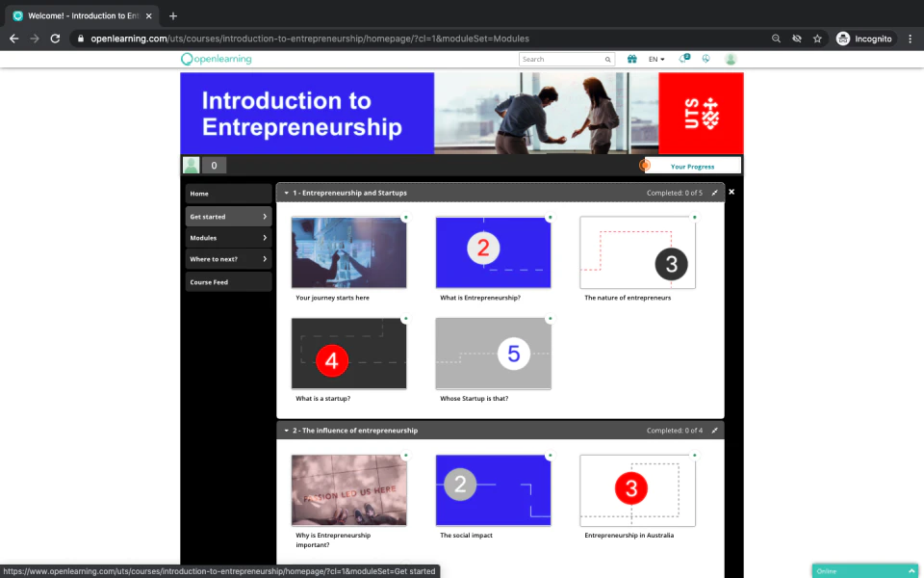Expand the Modules chevron
Screen dimensions: 924x578
click(265, 238)
